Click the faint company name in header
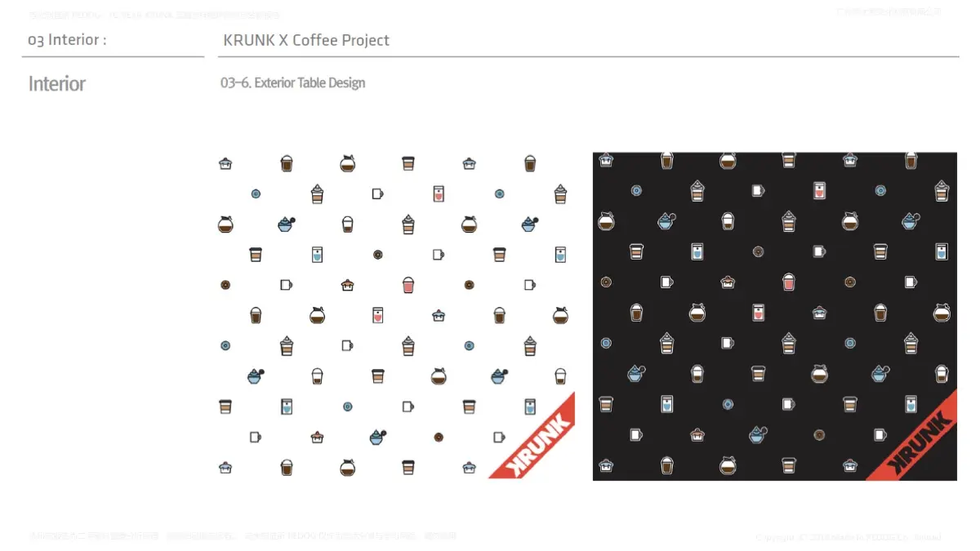 point(889,11)
